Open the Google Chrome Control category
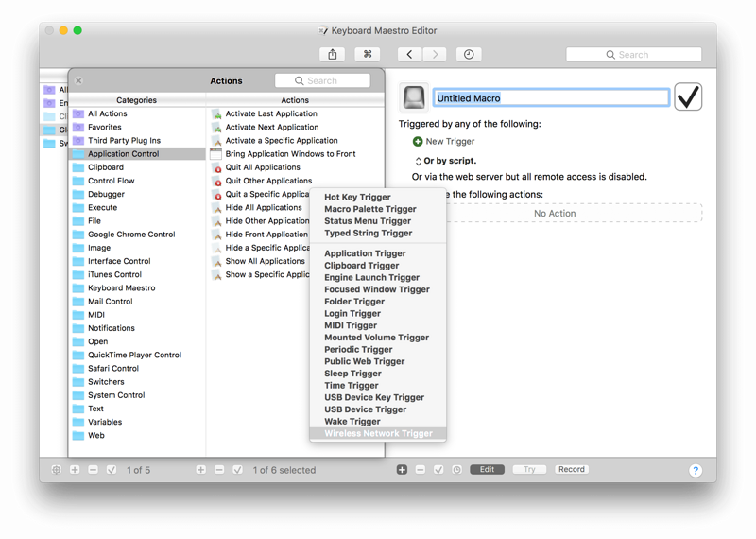Image resolution: width=756 pixels, height=539 pixels. (137, 235)
